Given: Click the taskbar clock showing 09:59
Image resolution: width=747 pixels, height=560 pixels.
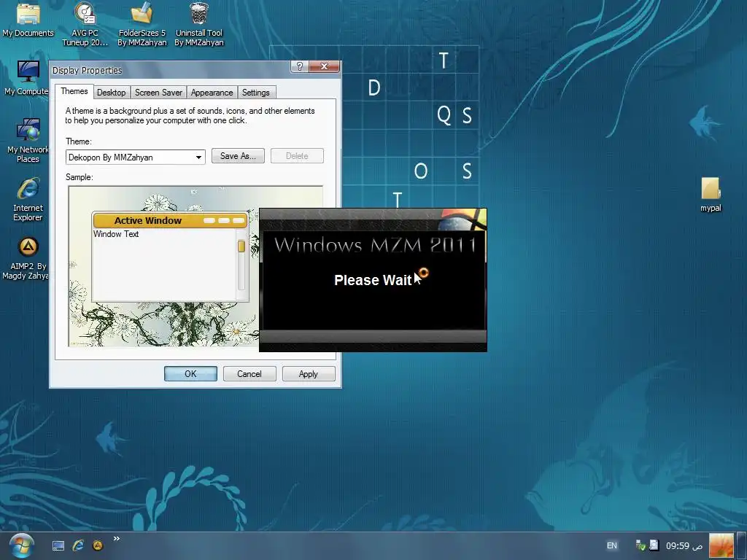Looking at the screenshot, I should point(684,545).
